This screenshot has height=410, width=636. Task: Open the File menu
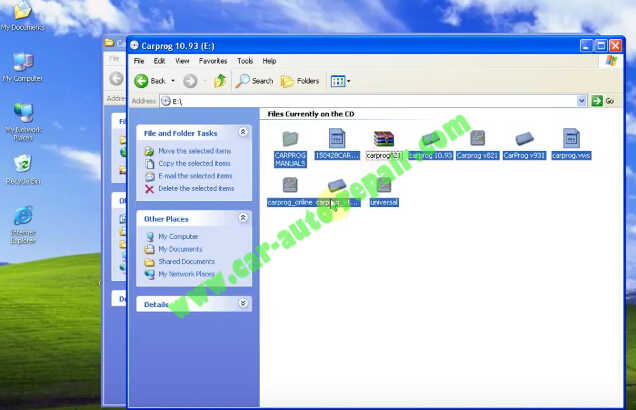139,61
